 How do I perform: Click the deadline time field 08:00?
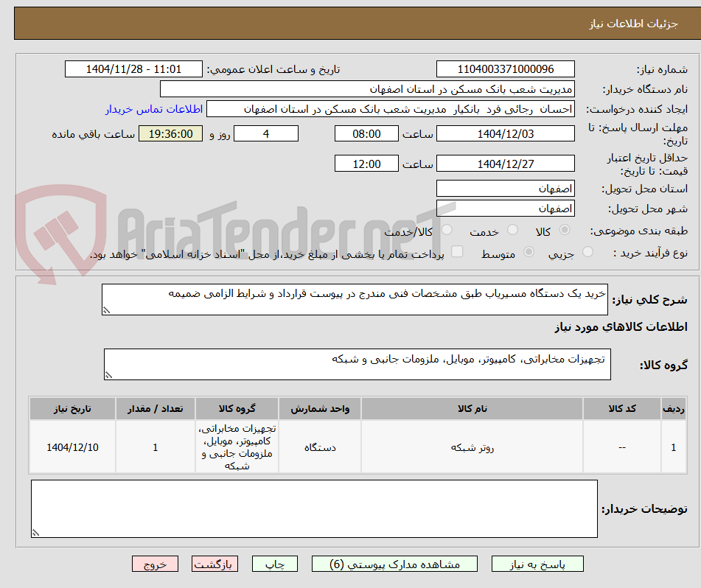click(366, 133)
